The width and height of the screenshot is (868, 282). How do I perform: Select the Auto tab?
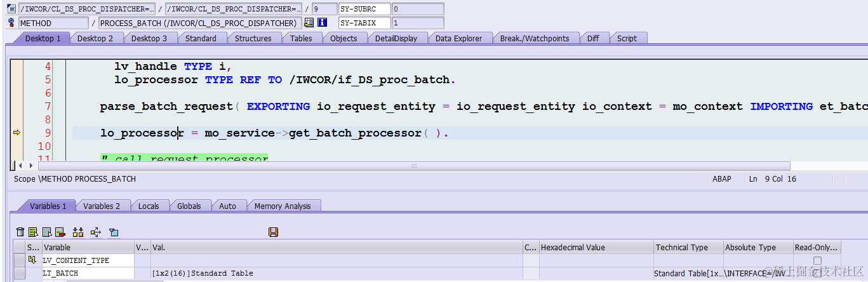tap(228, 206)
